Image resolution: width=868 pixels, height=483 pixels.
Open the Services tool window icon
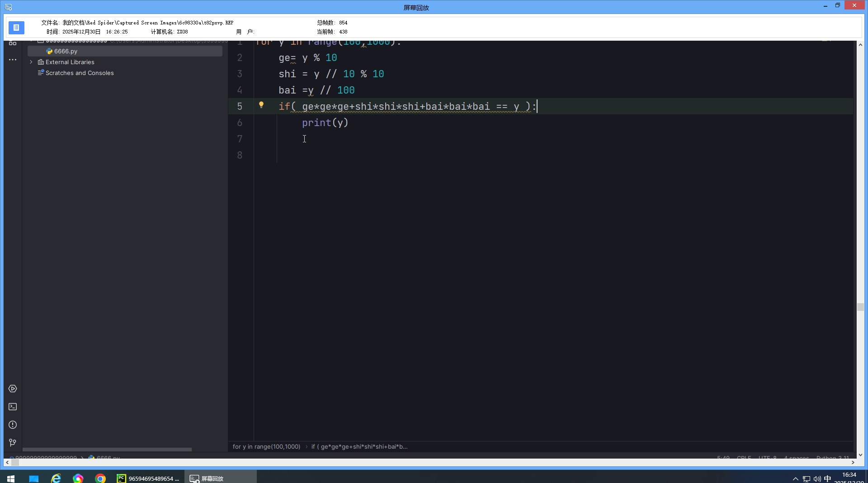(x=13, y=389)
